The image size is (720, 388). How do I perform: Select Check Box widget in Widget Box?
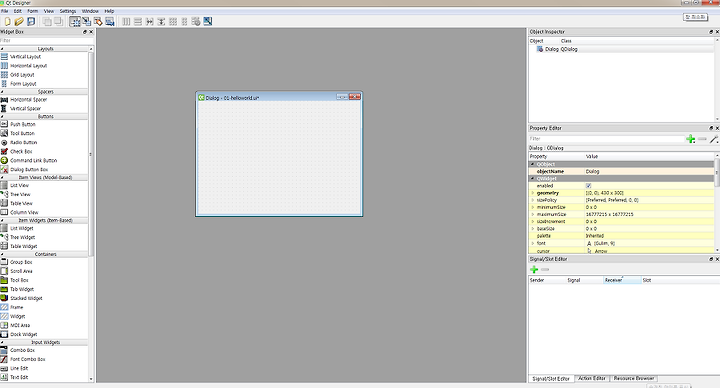(21, 152)
